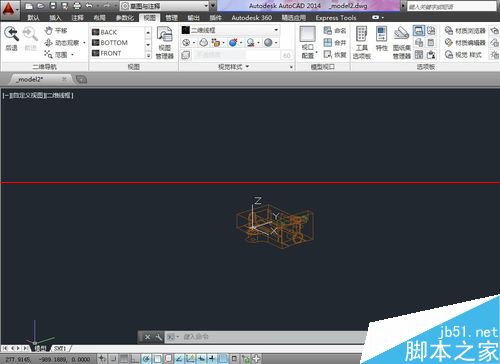Click the wrench customize icon on command line
Screen dimensions: 500x364
point(159,337)
